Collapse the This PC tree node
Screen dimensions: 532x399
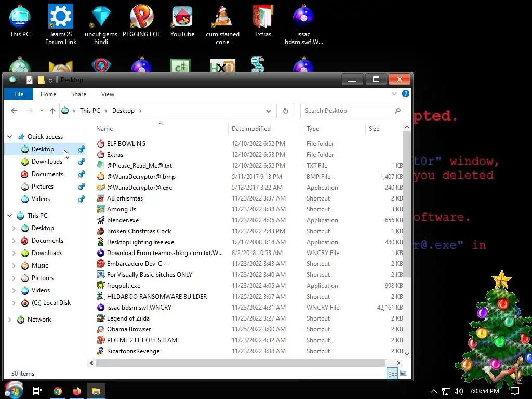coord(10,216)
